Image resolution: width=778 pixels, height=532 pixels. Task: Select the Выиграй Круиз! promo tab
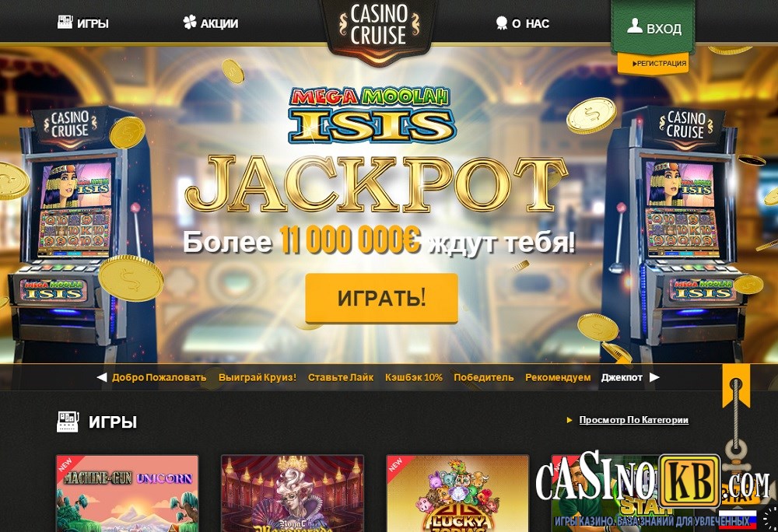click(257, 377)
